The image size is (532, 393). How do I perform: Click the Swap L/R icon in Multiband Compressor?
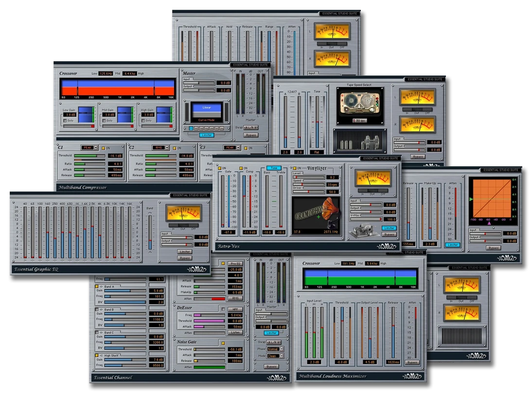pyautogui.click(x=250, y=127)
